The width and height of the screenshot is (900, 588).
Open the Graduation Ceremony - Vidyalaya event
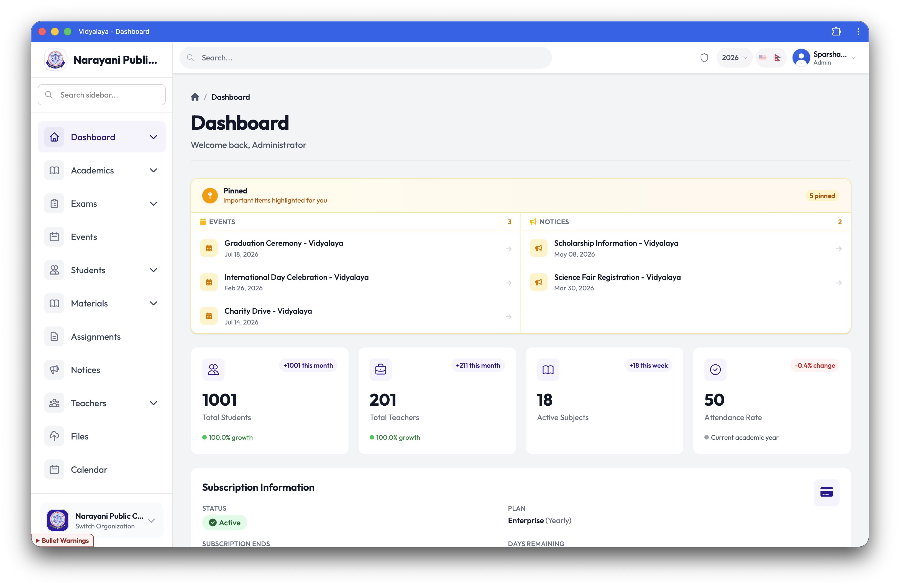tap(356, 249)
